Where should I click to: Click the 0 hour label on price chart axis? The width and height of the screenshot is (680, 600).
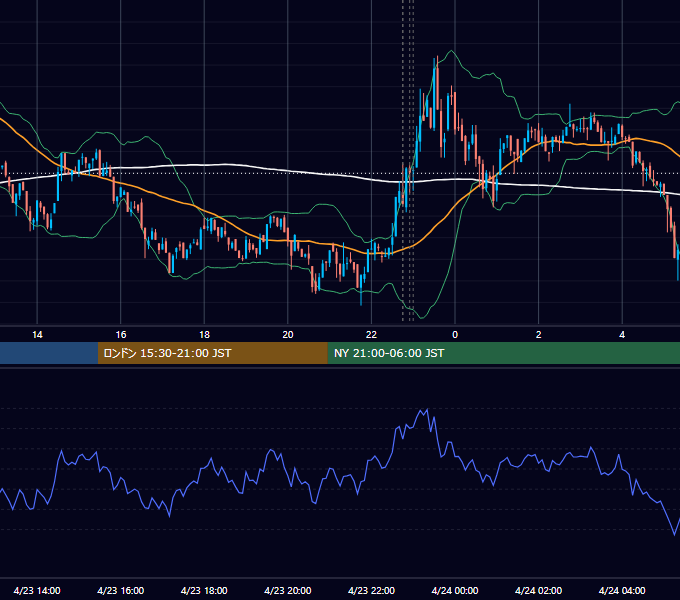[x=455, y=335]
